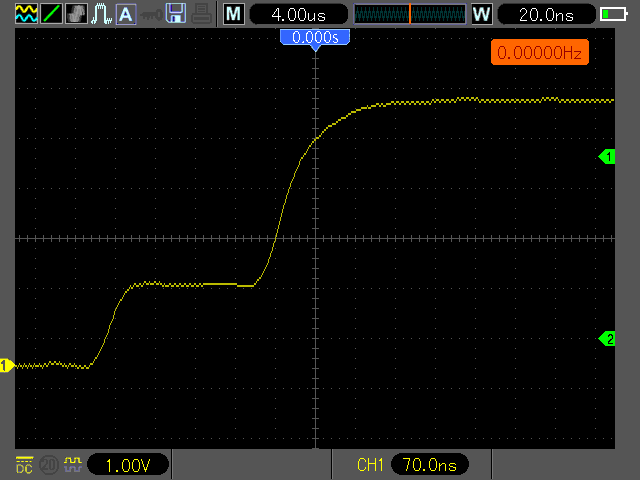Click the orange 0.00000Hz frequency readout
640x480 pixels.
[540, 52]
